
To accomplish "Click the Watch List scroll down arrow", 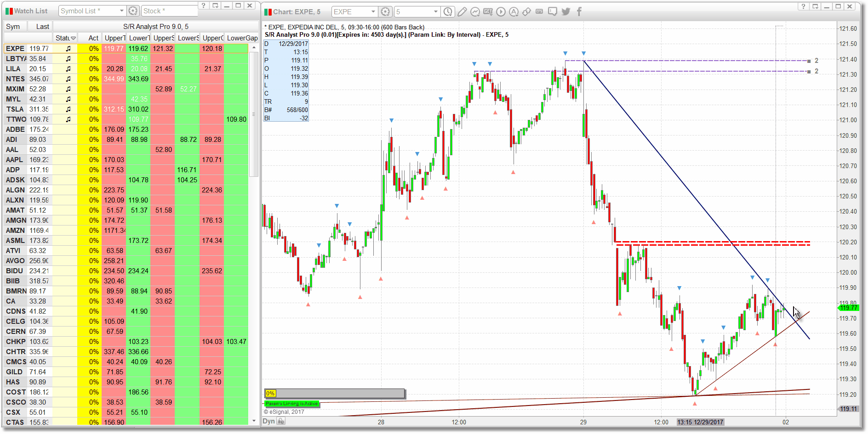I will (254, 421).
